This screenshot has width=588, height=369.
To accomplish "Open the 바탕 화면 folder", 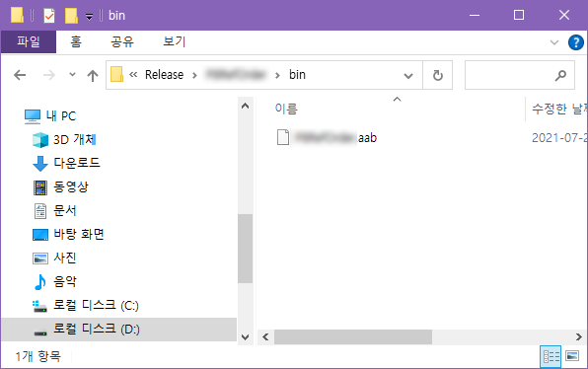I will [79, 234].
